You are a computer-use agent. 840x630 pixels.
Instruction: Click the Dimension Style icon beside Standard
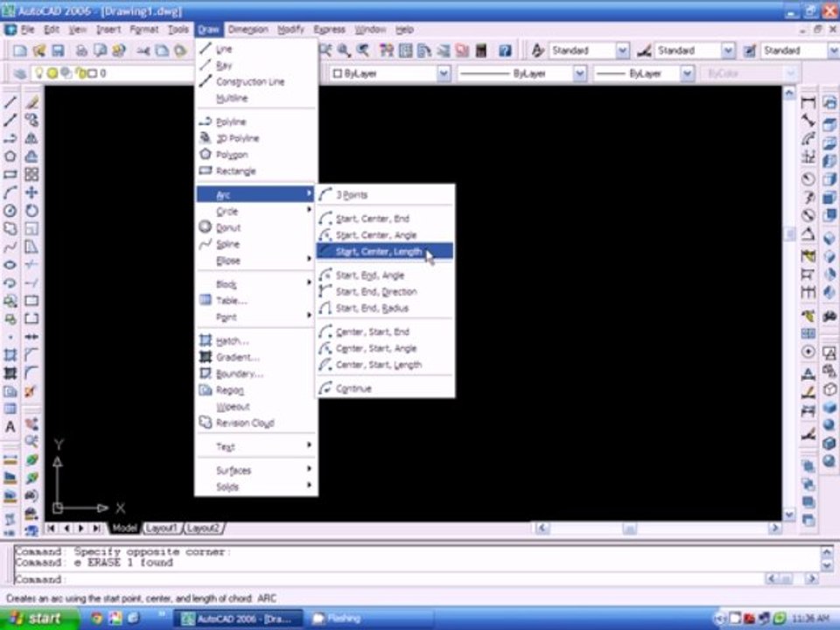point(644,51)
